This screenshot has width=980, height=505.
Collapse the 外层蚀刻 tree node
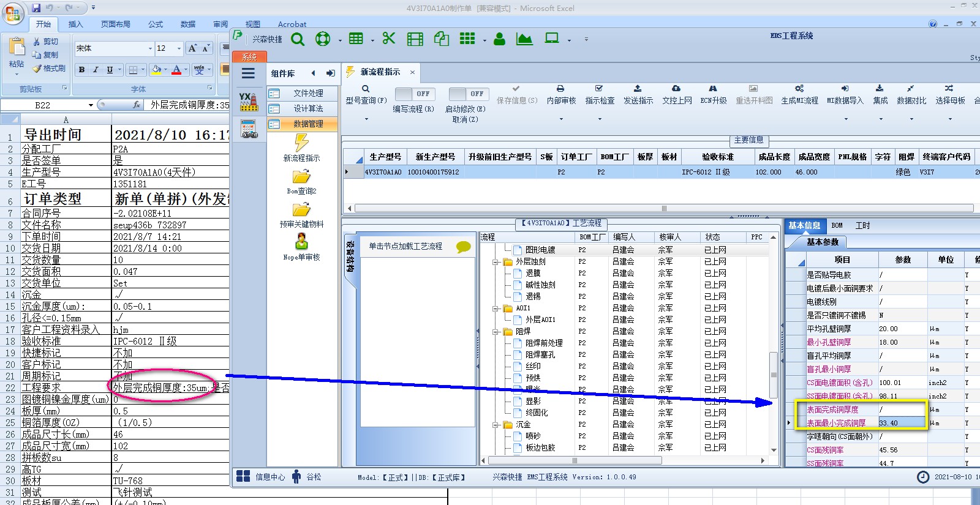pos(496,262)
